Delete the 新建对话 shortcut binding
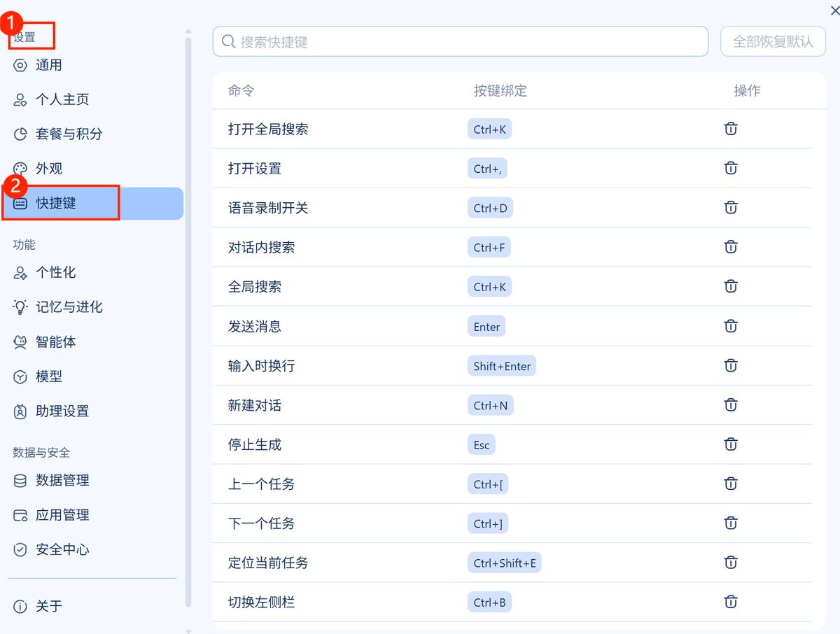The image size is (840, 634). pyautogui.click(x=731, y=404)
